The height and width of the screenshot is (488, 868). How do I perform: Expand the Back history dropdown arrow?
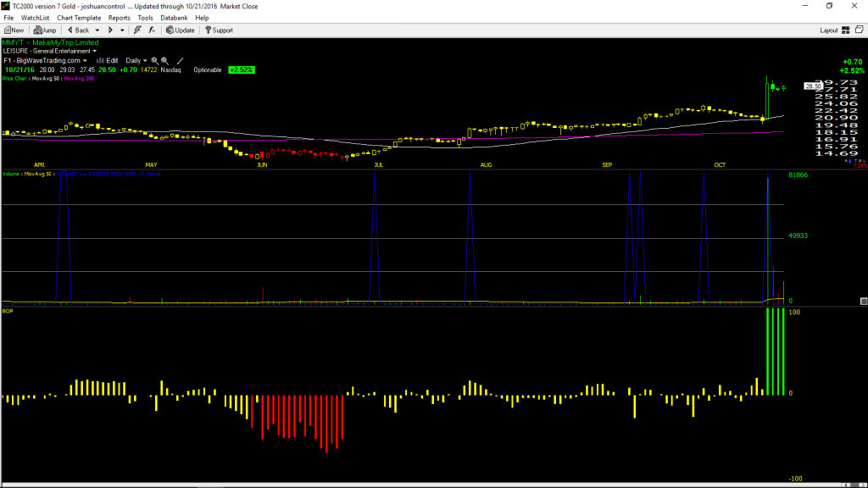point(97,30)
